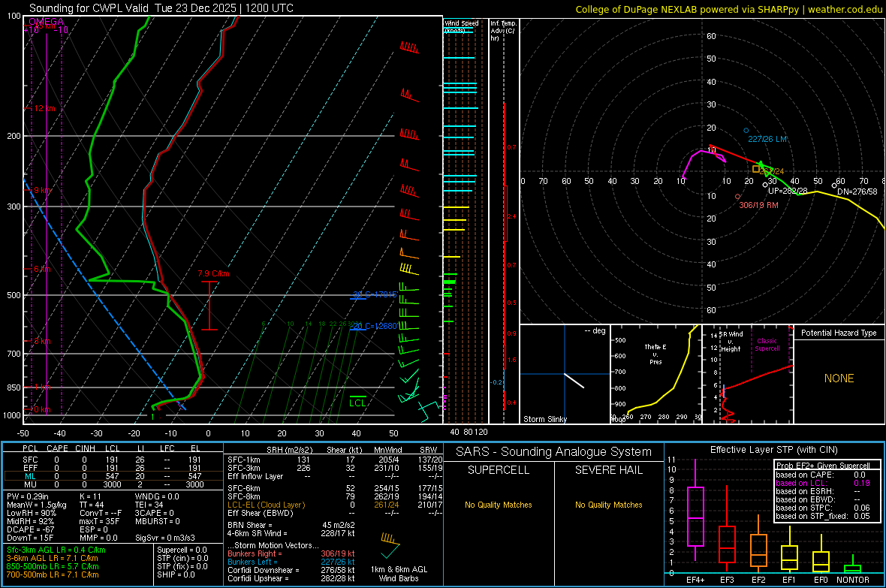The width and height of the screenshot is (886, 588).
Task: Click the 850 pressure axis label
Action: (14, 387)
